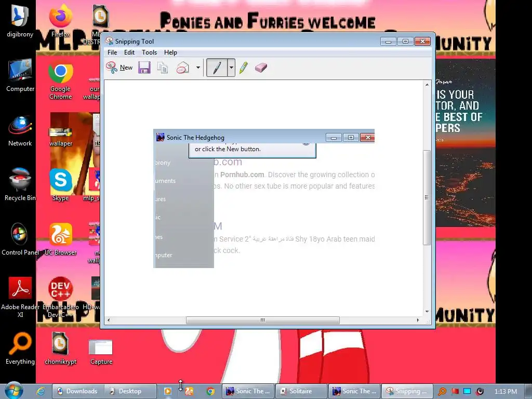532x399 pixels.
Task: Send the snip using the envelope icon
Action: pyautogui.click(x=183, y=68)
